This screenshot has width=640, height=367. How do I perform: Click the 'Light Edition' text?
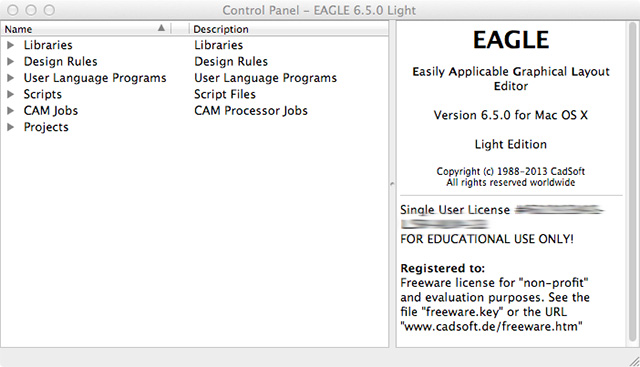pos(511,145)
